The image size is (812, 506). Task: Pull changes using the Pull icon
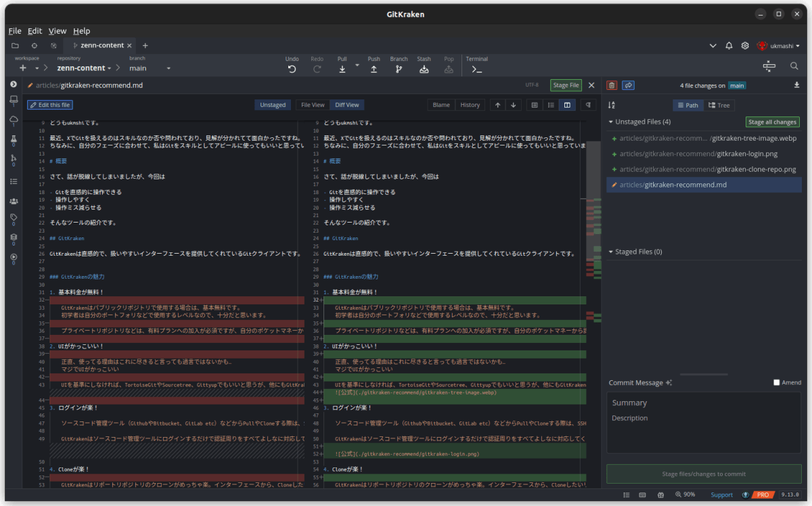click(342, 68)
